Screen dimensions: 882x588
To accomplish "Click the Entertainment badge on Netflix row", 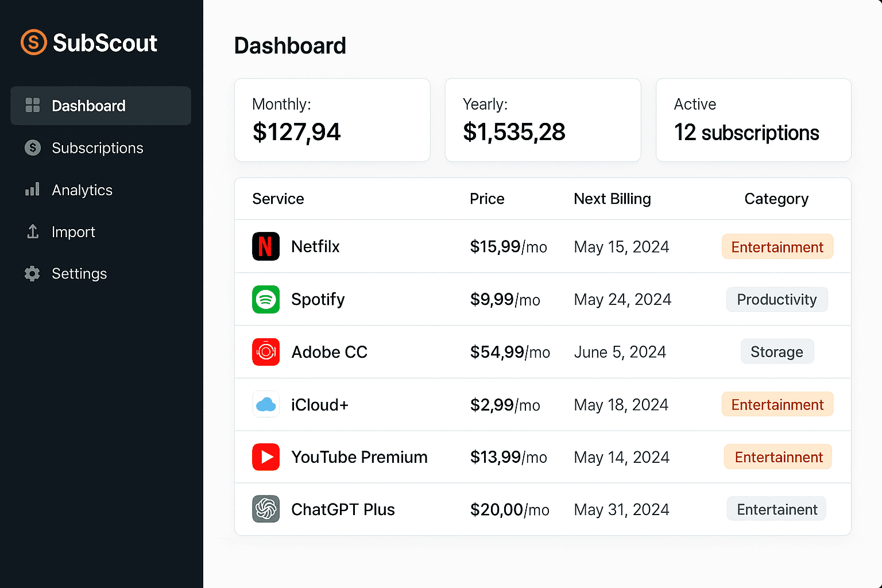I will pyautogui.click(x=777, y=246).
